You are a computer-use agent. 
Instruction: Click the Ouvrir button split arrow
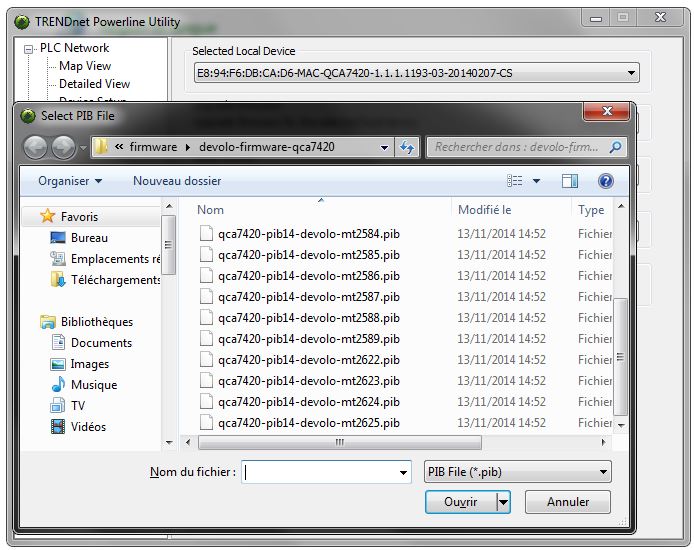pyautogui.click(x=503, y=502)
